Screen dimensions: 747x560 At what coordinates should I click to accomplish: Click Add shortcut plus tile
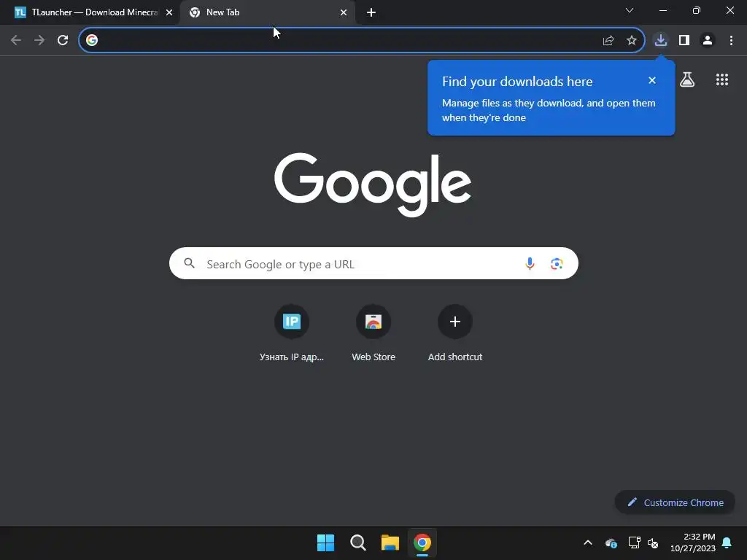tap(455, 333)
